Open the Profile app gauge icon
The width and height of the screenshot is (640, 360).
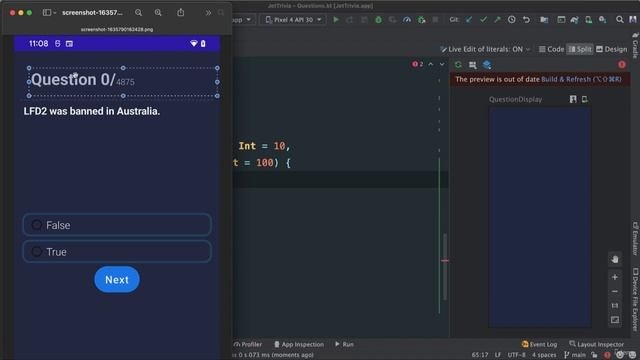[x=407, y=20]
